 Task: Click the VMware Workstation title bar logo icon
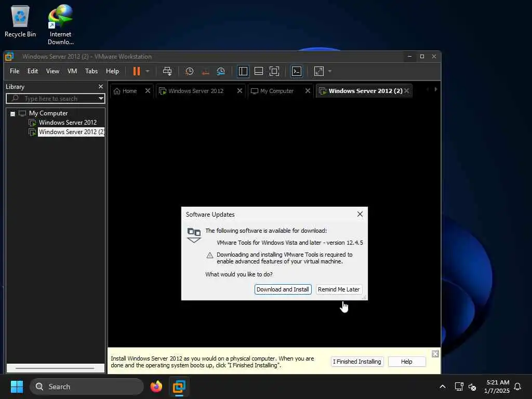[9, 57]
